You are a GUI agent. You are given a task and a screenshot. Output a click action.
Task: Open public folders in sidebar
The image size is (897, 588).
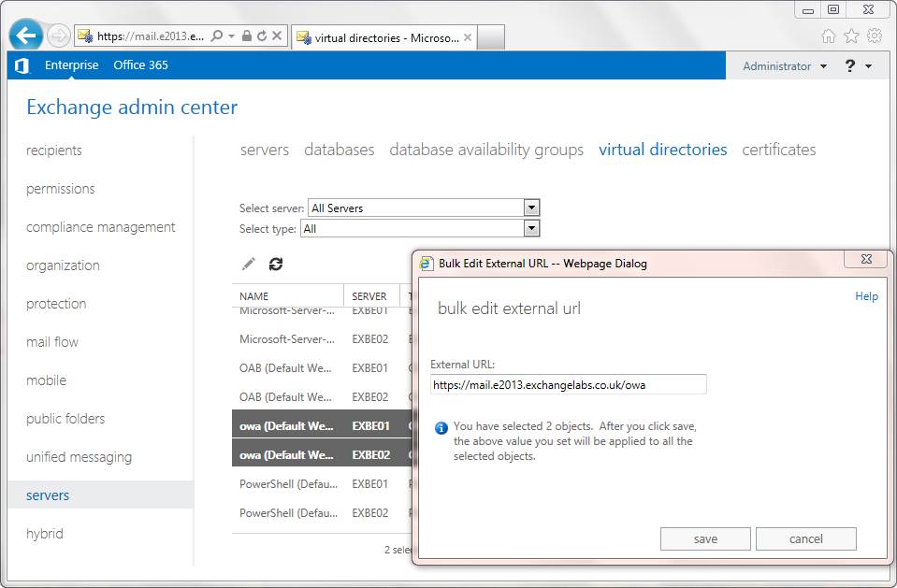pyautogui.click(x=65, y=419)
